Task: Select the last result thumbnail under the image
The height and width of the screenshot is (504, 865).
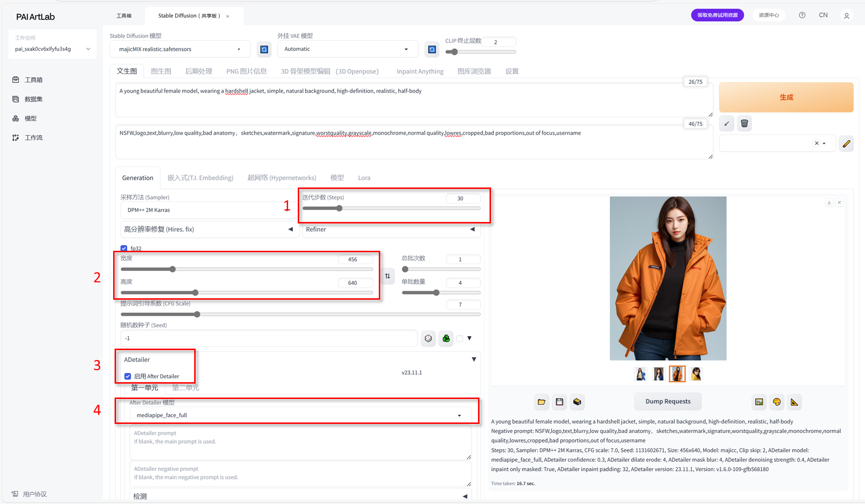Action: 696,374
